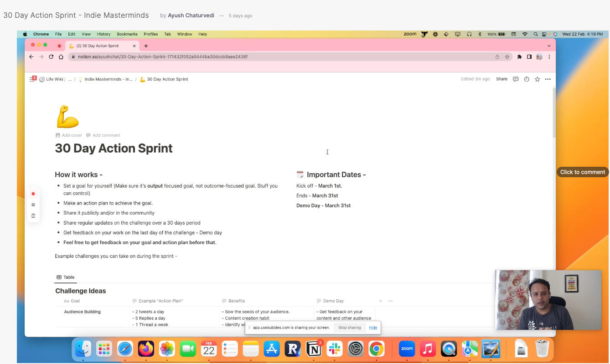This screenshot has height=364, width=610.
Task: Toggle Chrome side panel icon
Action: [x=529, y=57]
